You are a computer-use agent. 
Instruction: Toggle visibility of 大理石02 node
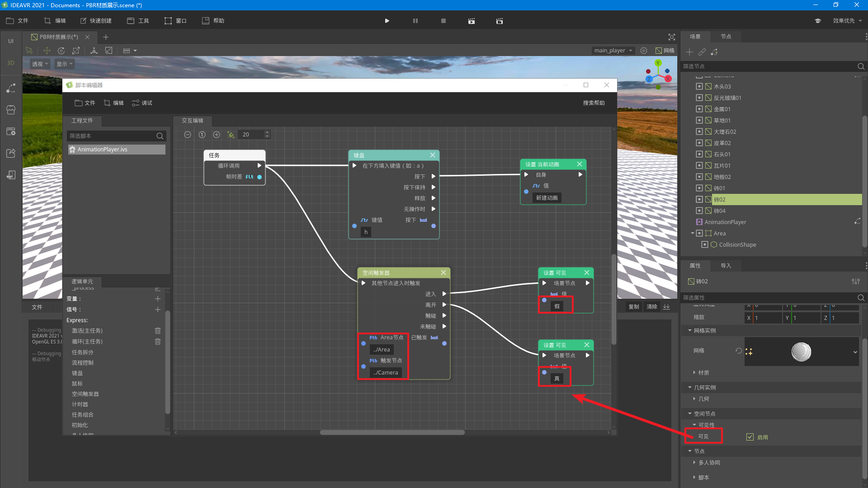(699, 131)
